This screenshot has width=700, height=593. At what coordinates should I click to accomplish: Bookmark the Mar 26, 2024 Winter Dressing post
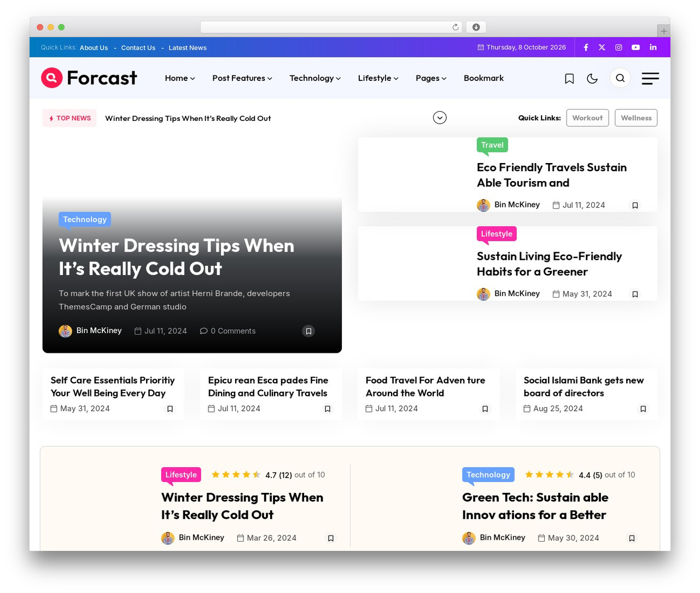pos(331,538)
